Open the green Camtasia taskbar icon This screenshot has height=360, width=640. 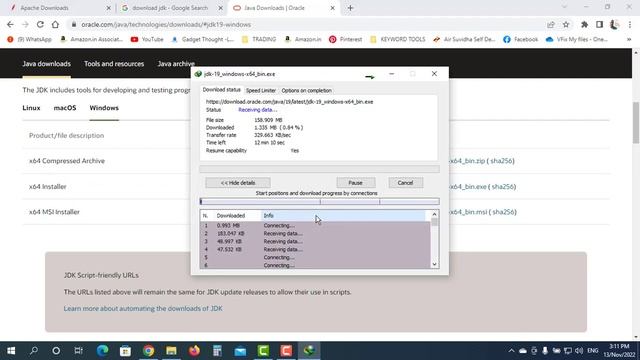pos(263,351)
